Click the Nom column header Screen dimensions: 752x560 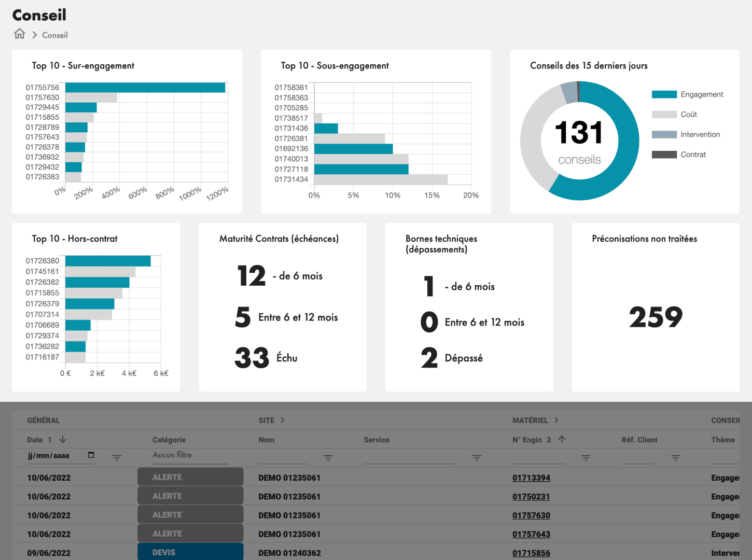[x=267, y=440]
